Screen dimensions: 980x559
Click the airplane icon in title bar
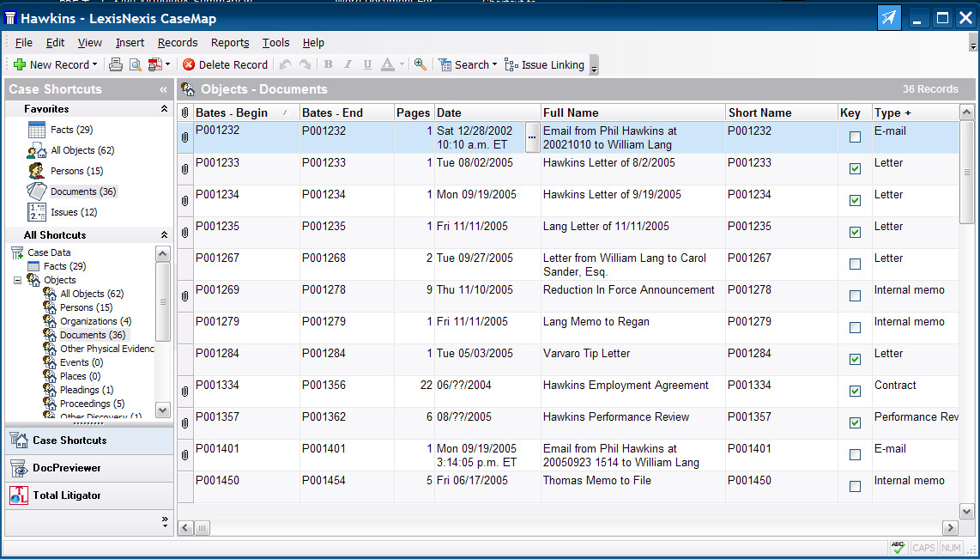[x=889, y=18]
